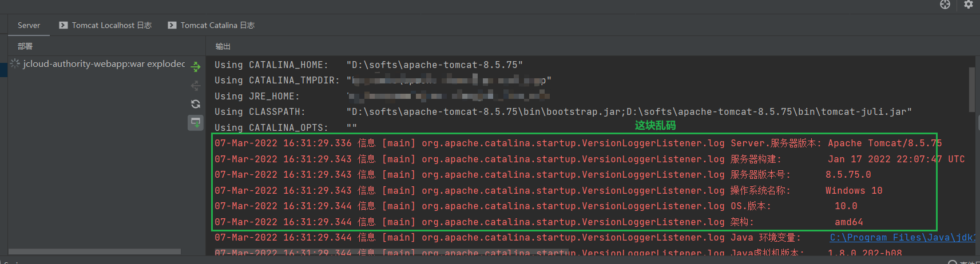
Task: Open the settings gear icon
Action: (968, 5)
